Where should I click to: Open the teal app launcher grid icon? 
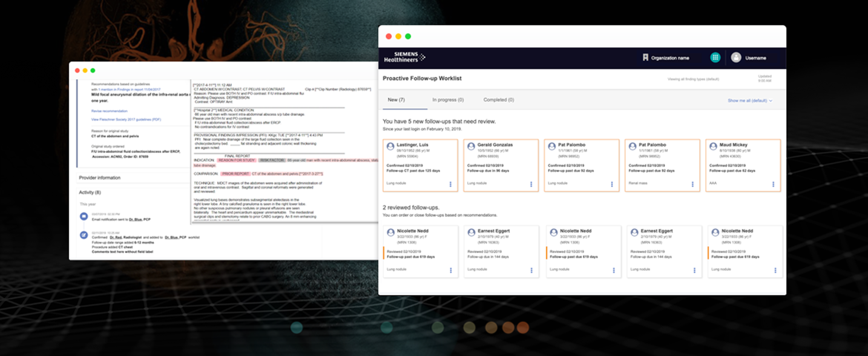pyautogui.click(x=715, y=57)
